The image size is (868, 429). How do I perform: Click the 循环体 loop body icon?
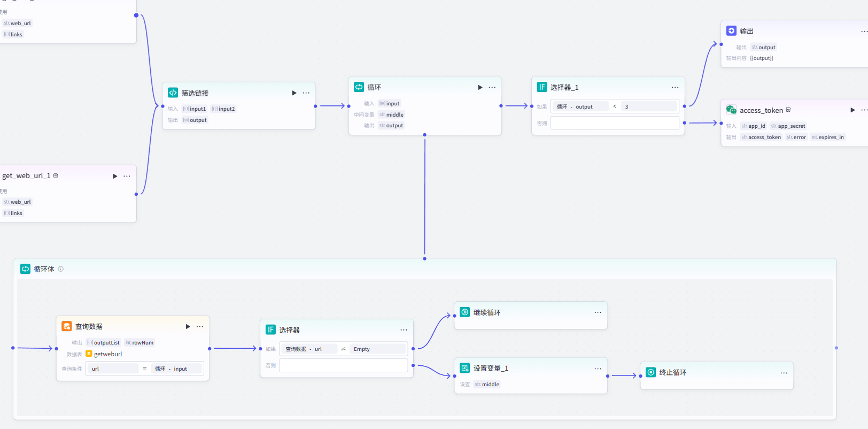tap(25, 269)
